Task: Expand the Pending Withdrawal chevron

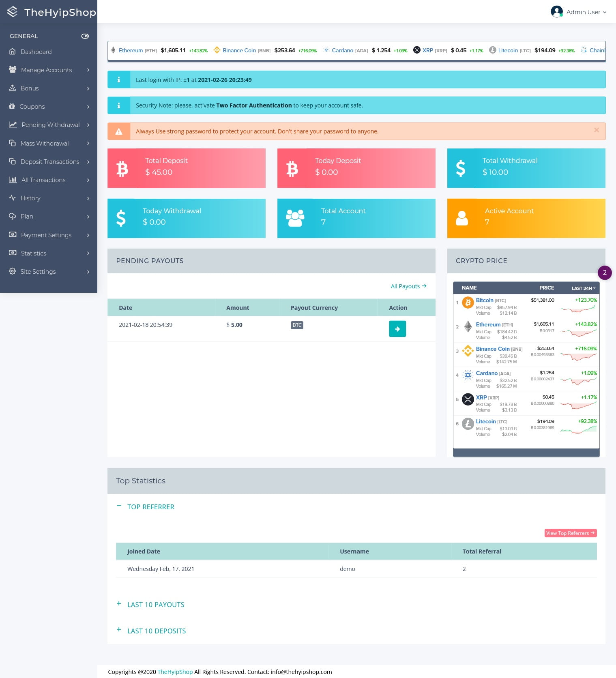Action: point(88,125)
